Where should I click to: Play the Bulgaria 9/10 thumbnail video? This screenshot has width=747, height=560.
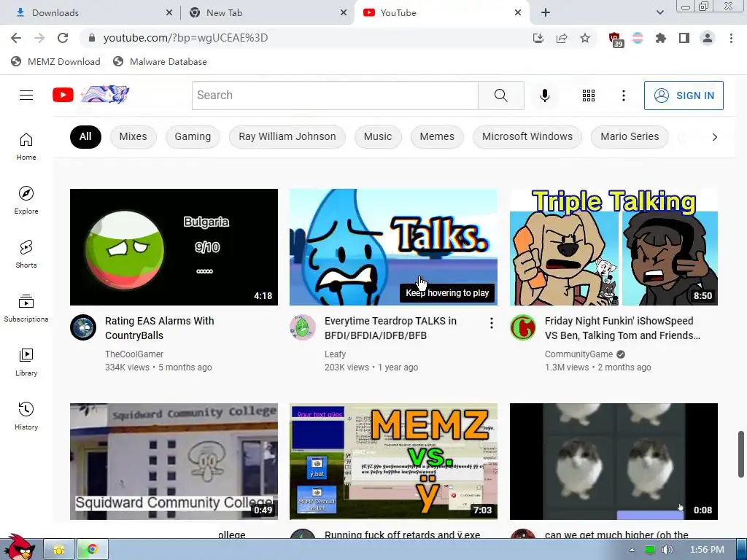[174, 247]
